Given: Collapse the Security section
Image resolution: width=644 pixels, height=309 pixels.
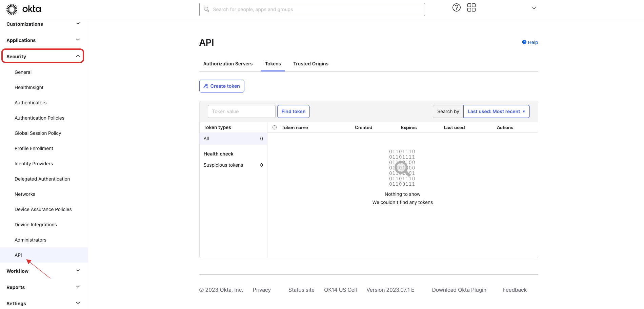Looking at the screenshot, I should [x=43, y=56].
